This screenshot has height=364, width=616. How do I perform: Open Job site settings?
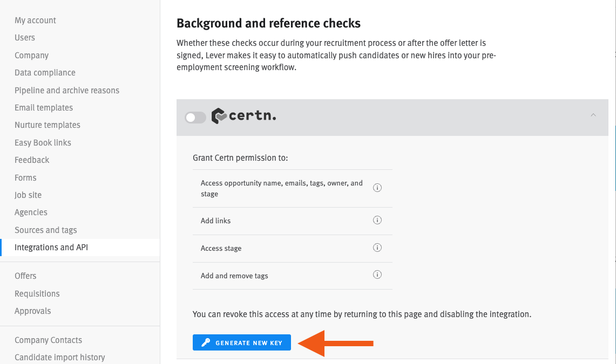(x=28, y=195)
